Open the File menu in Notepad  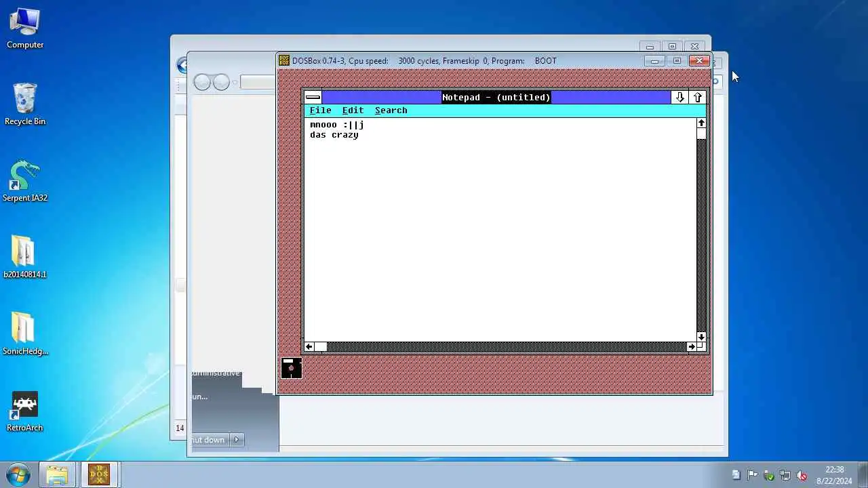click(x=320, y=110)
